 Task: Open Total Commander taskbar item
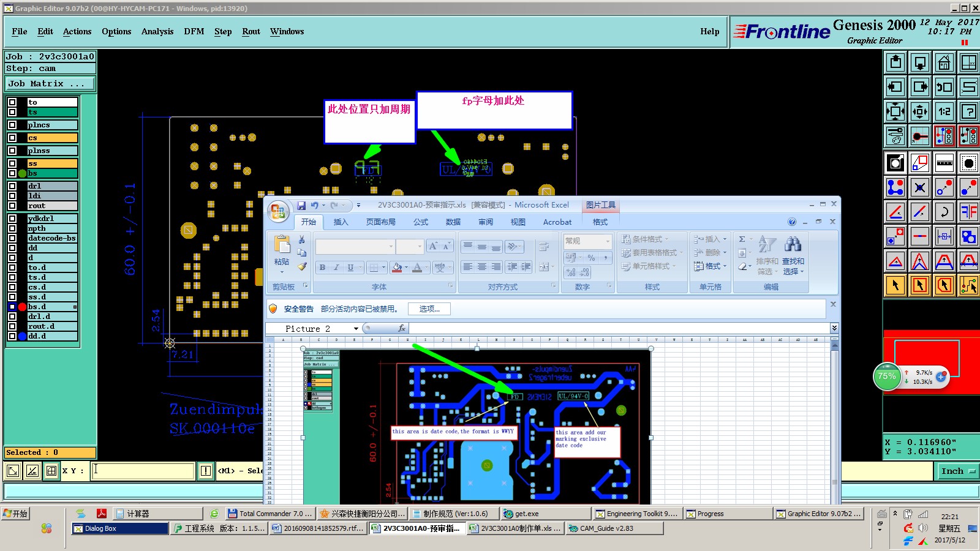pos(270,514)
